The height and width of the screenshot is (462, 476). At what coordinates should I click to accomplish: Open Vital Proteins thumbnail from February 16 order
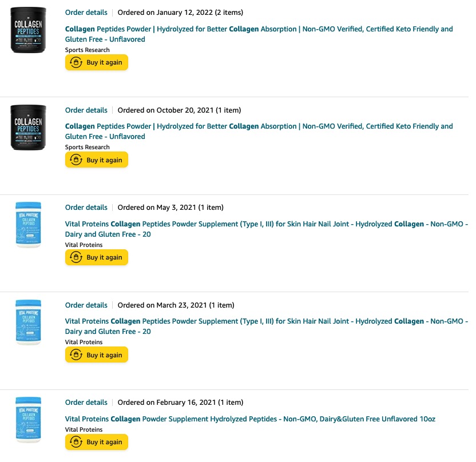click(x=28, y=420)
